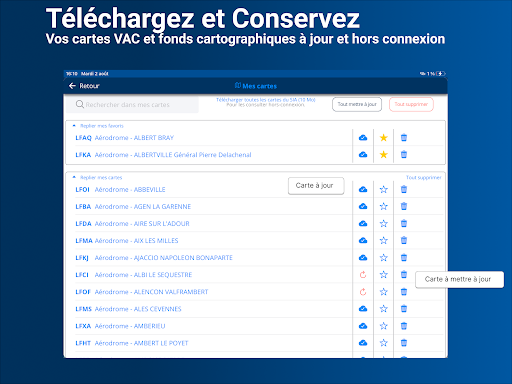
Task: Unfavorite LFAQ Albert Bray star
Action: coord(384,138)
